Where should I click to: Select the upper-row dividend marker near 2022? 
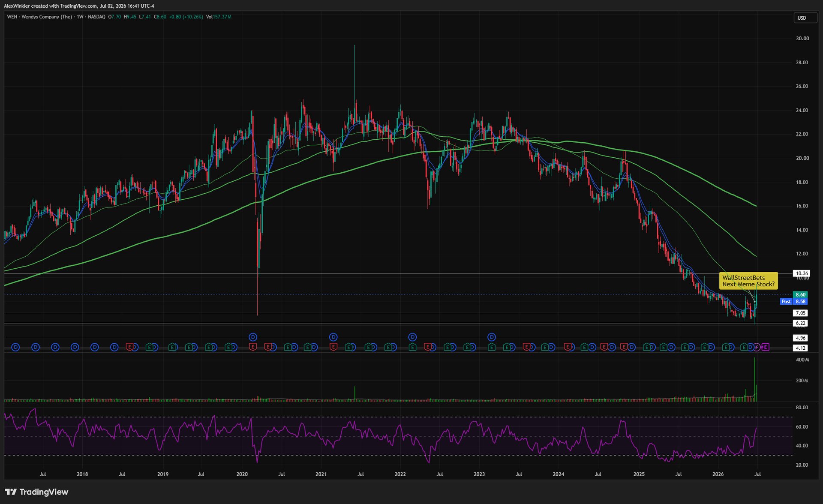(412, 337)
